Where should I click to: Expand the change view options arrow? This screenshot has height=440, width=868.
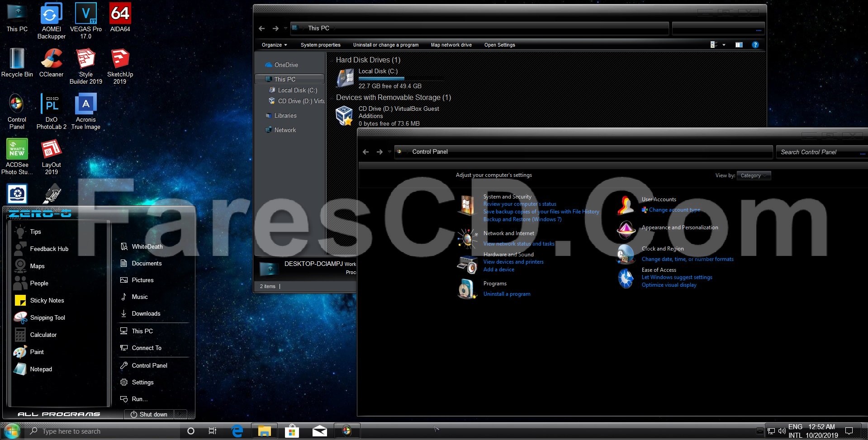(x=724, y=45)
